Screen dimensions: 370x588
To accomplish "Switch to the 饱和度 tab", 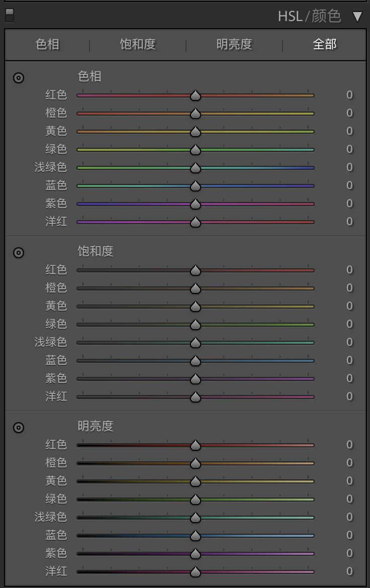I will (138, 44).
